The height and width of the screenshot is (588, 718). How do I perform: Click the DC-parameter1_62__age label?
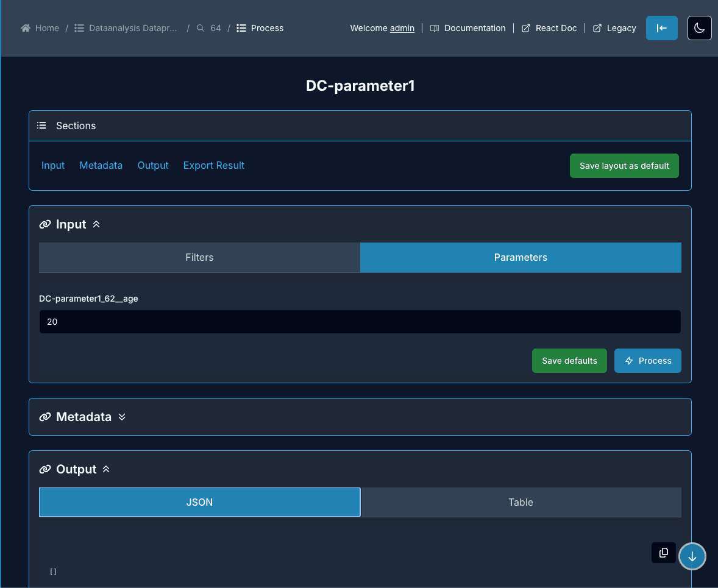click(x=88, y=299)
